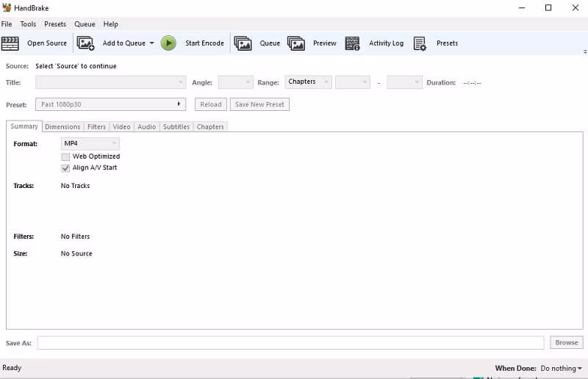Switch to the Subtitles tab
588x379 pixels.
[x=176, y=127]
